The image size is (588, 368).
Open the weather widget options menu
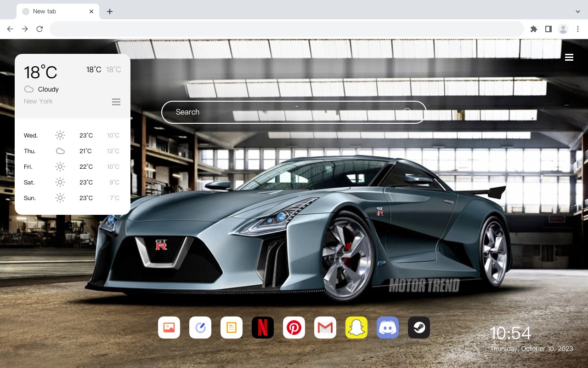[x=116, y=102]
